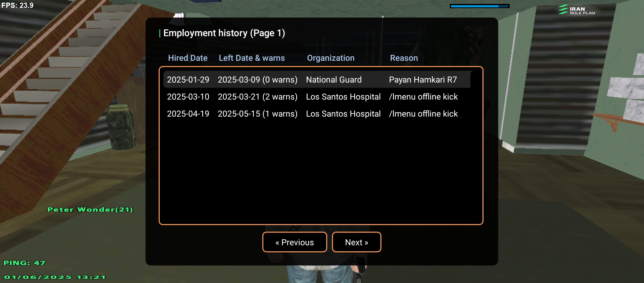Click the FPS counter text
The image size is (644, 283).
17,5
